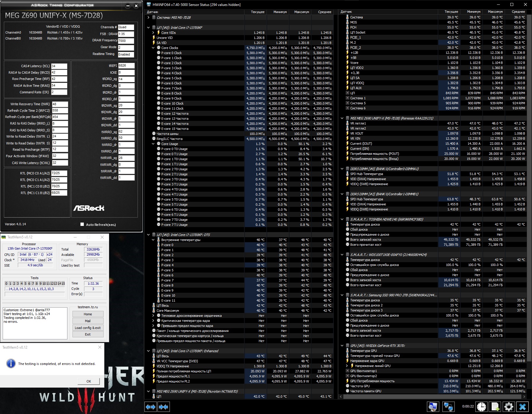This screenshot has width=532, height=414.
Task: Click the Channels # field showing Quad
Action: pos(126,27)
